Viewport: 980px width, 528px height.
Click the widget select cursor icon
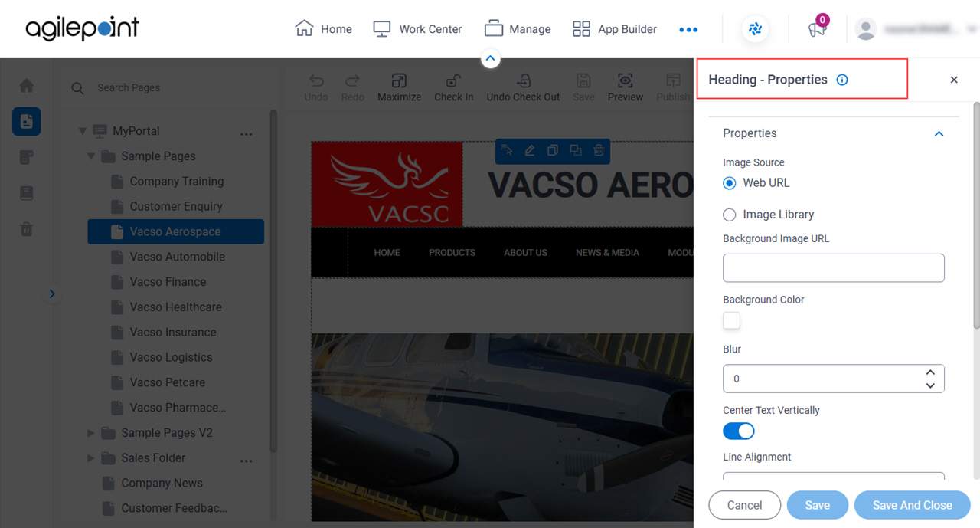click(506, 151)
